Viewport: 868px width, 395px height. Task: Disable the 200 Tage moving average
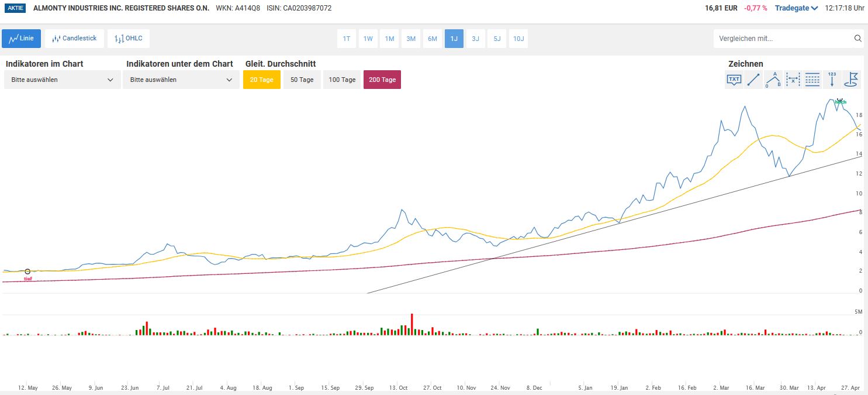(382, 80)
